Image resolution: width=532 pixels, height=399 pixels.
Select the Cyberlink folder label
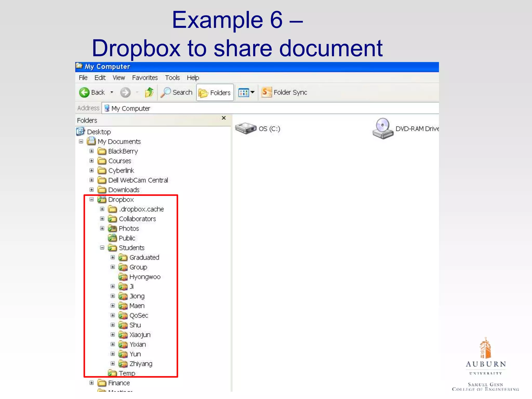tap(121, 171)
